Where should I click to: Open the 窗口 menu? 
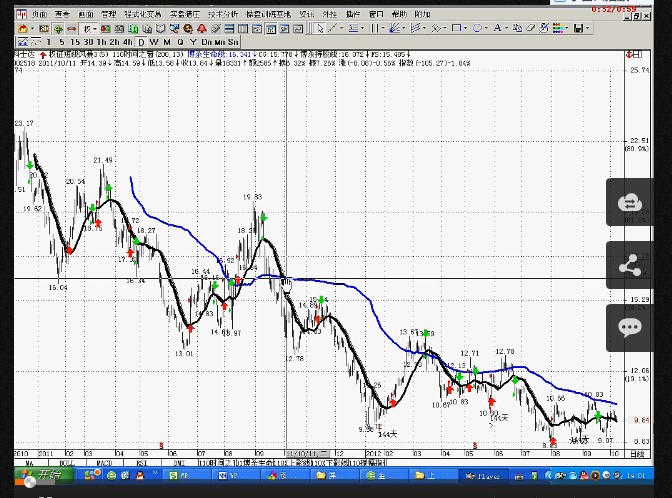376,15
